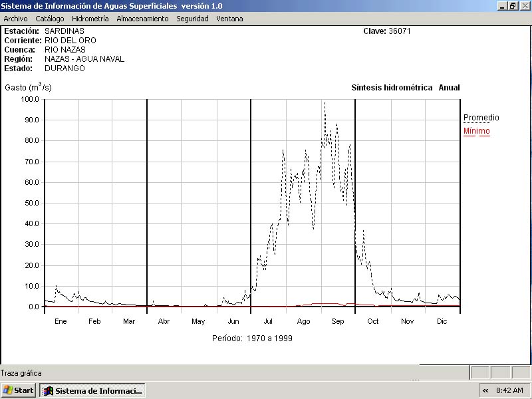532x399 pixels.
Task: Open the Catálogo menu
Action: pos(50,19)
